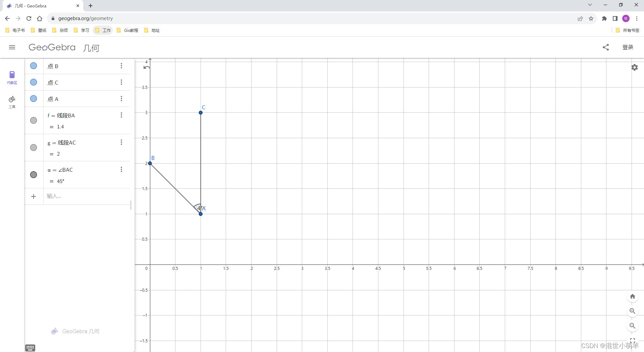Open graphics view settings gear
Screen dimensions: 644x352
click(x=635, y=67)
